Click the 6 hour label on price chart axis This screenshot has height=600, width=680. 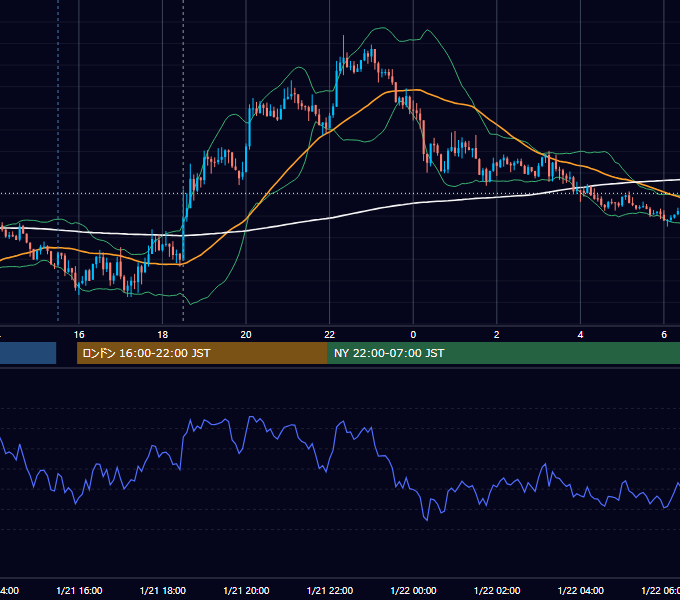click(664, 335)
